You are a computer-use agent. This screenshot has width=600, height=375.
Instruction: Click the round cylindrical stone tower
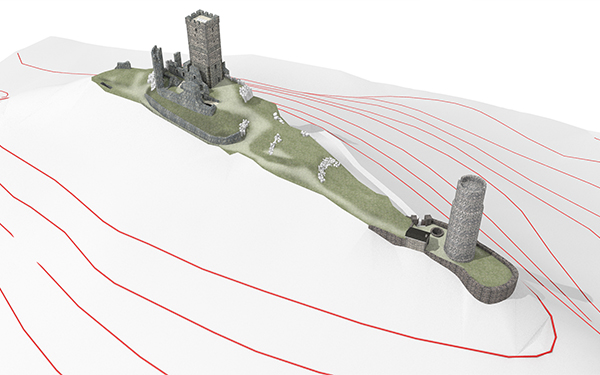point(466,219)
